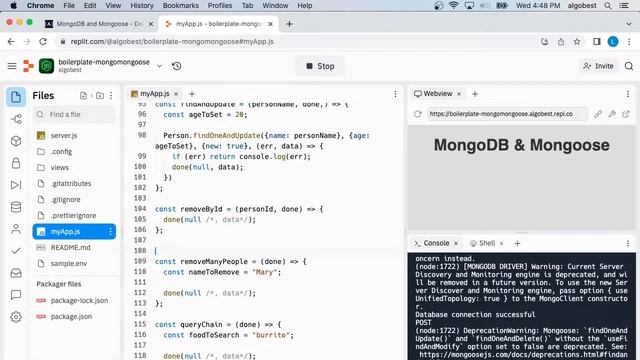The width and height of the screenshot is (640, 360).
Task: Open the user Authentication sidebar icon
Action: tap(16, 229)
